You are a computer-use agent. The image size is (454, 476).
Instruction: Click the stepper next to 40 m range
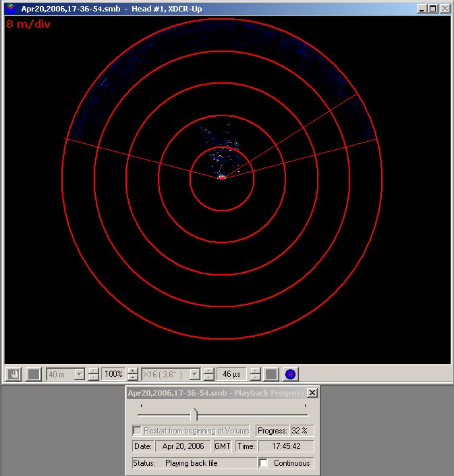(x=93, y=374)
